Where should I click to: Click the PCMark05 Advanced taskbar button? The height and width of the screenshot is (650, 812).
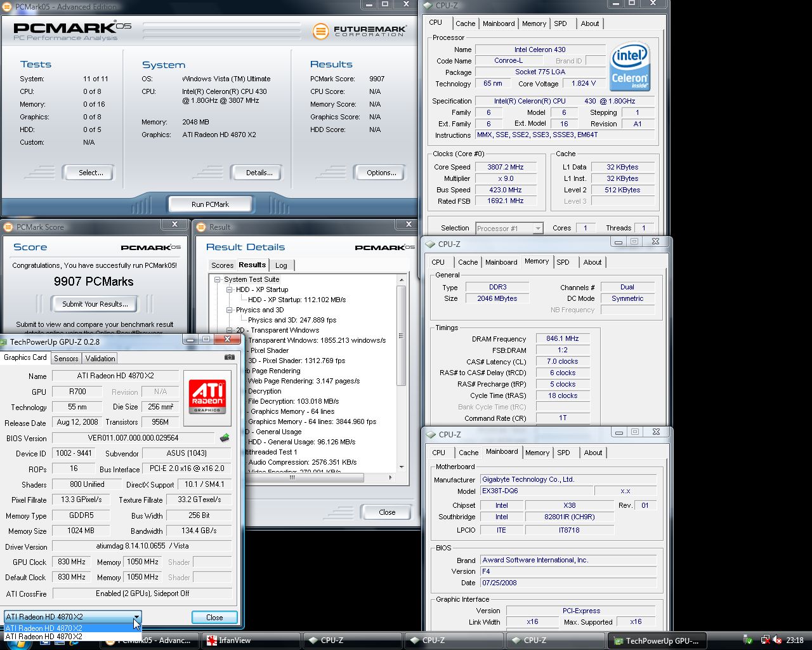pos(149,640)
